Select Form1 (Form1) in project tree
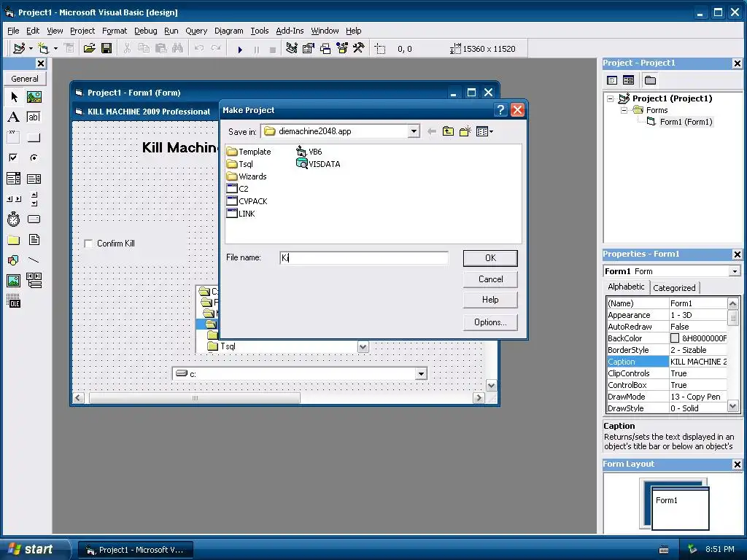 click(x=679, y=122)
